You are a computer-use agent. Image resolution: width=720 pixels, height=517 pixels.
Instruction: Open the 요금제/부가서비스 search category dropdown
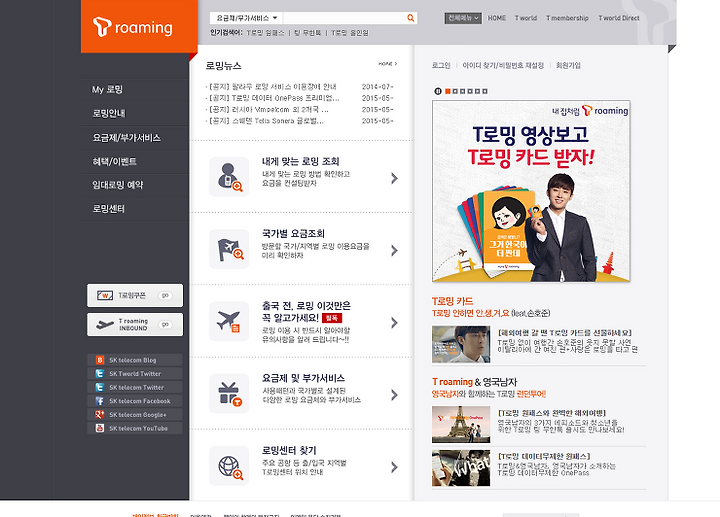pyautogui.click(x=247, y=18)
